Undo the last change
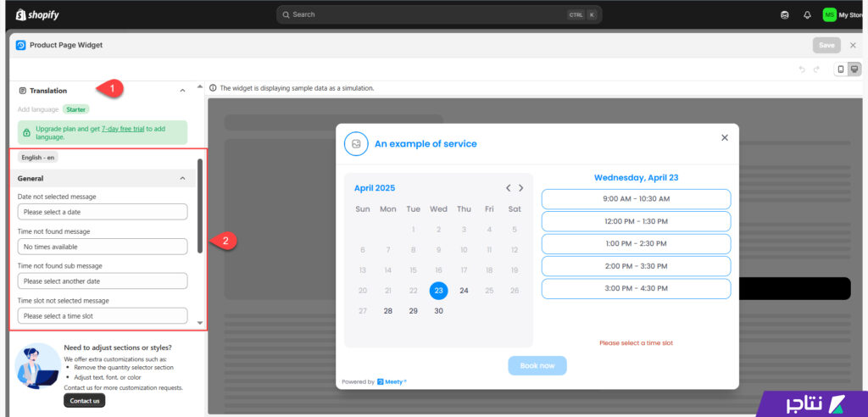 click(802, 69)
